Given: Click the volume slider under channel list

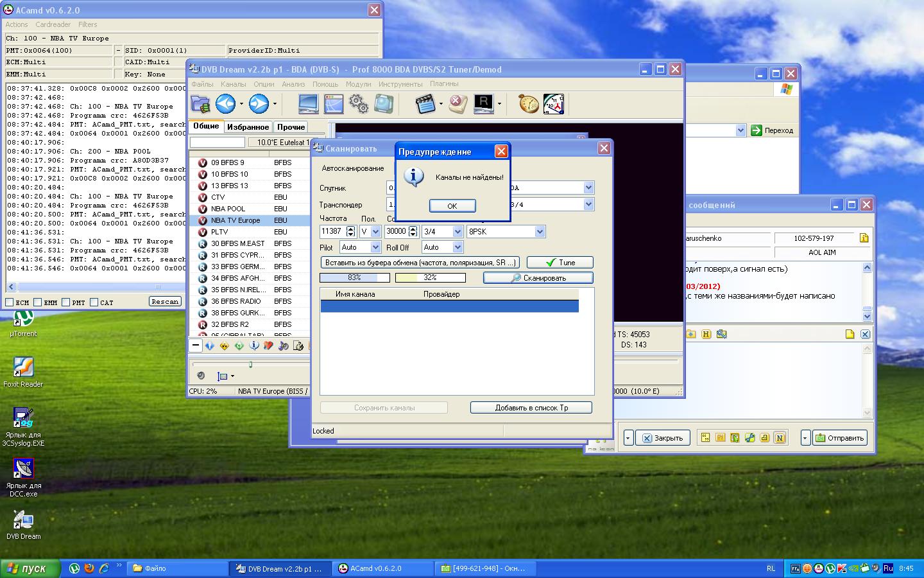Looking at the screenshot, I should [250, 365].
